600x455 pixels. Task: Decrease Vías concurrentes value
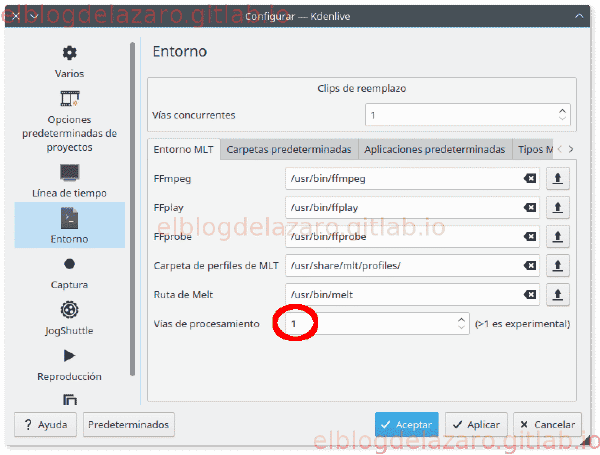[562, 118]
